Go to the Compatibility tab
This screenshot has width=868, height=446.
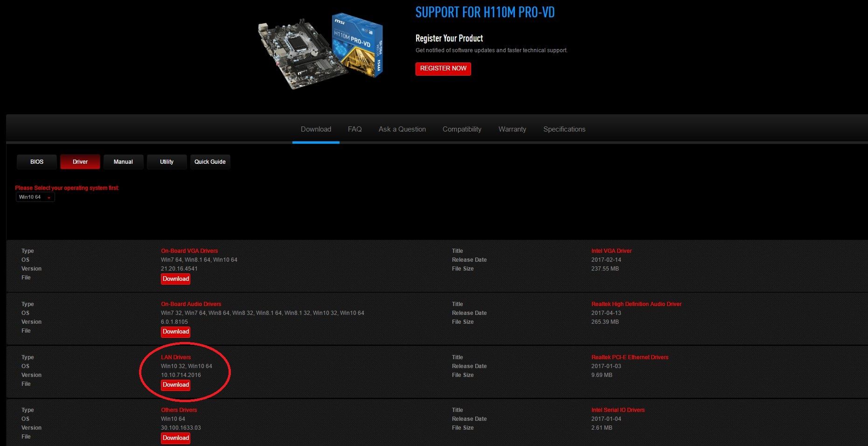tap(462, 129)
